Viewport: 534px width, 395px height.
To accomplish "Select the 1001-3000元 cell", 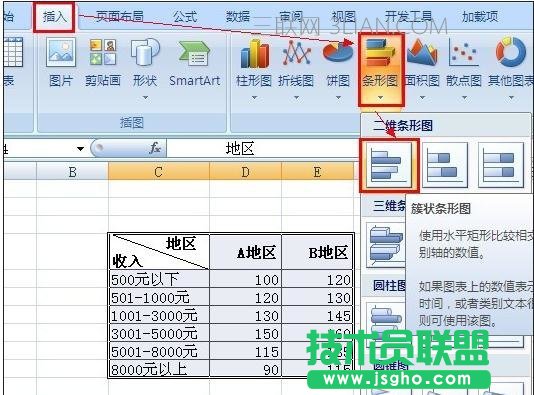I will click(x=159, y=315).
